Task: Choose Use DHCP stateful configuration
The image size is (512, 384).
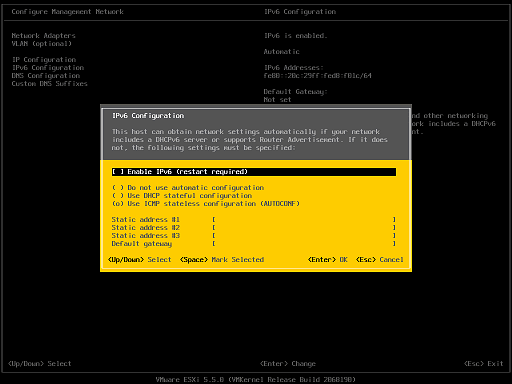Action: [x=182, y=196]
